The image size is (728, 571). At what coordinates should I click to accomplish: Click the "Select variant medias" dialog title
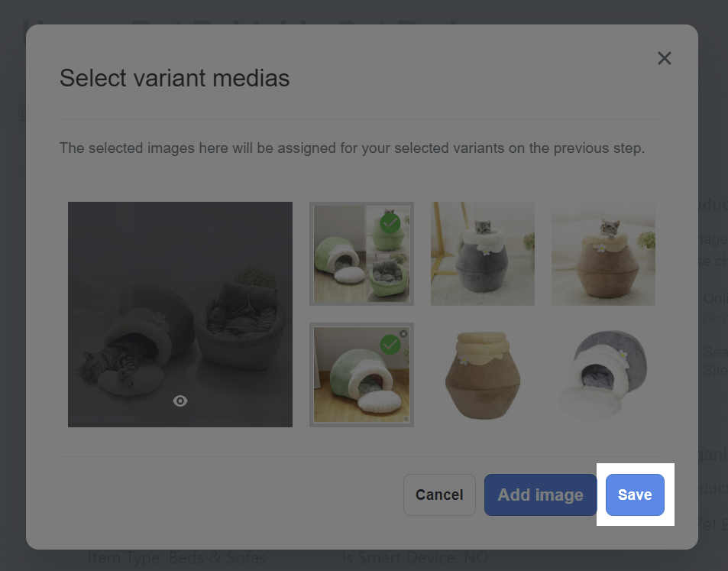pyautogui.click(x=175, y=78)
